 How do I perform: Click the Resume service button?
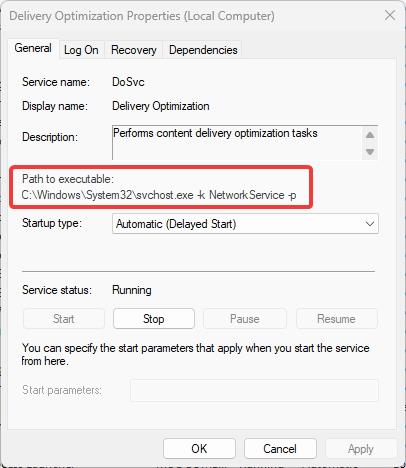[x=336, y=319]
